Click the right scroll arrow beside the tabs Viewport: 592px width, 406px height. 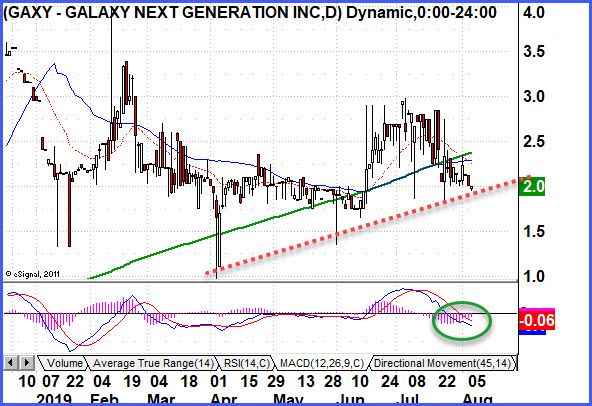26,363
